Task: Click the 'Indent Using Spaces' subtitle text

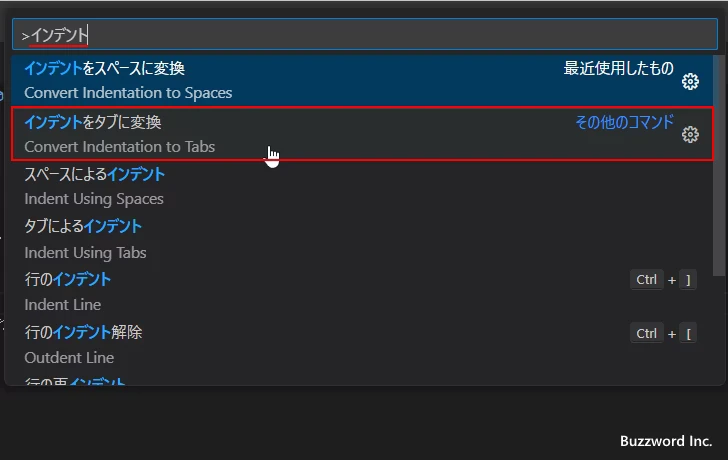Action: (94, 199)
